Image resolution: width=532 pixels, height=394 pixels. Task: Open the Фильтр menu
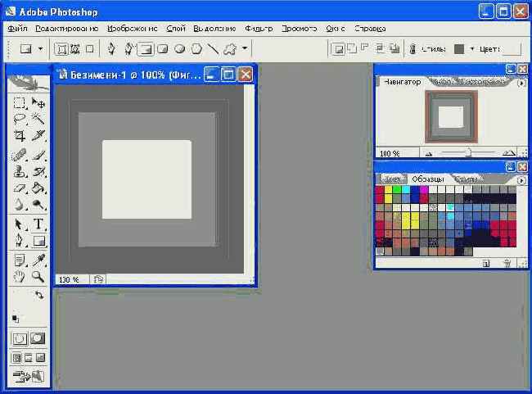[x=259, y=29]
